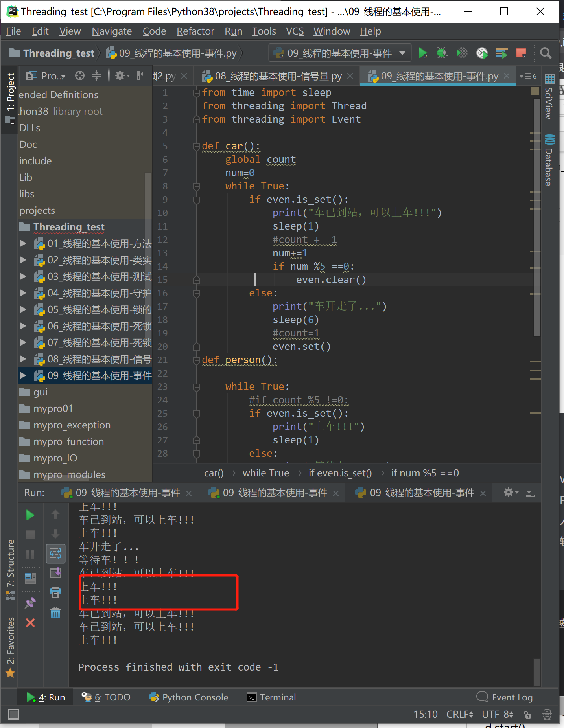Change file encoding UTF-8
This screenshot has width=564, height=728.
(498, 714)
